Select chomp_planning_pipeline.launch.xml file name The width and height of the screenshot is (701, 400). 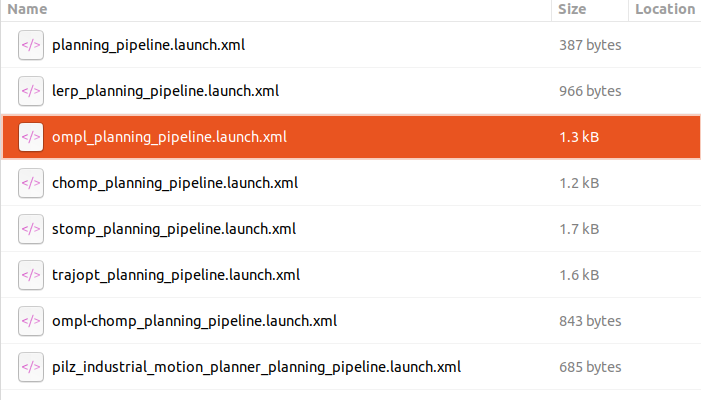(x=174, y=183)
